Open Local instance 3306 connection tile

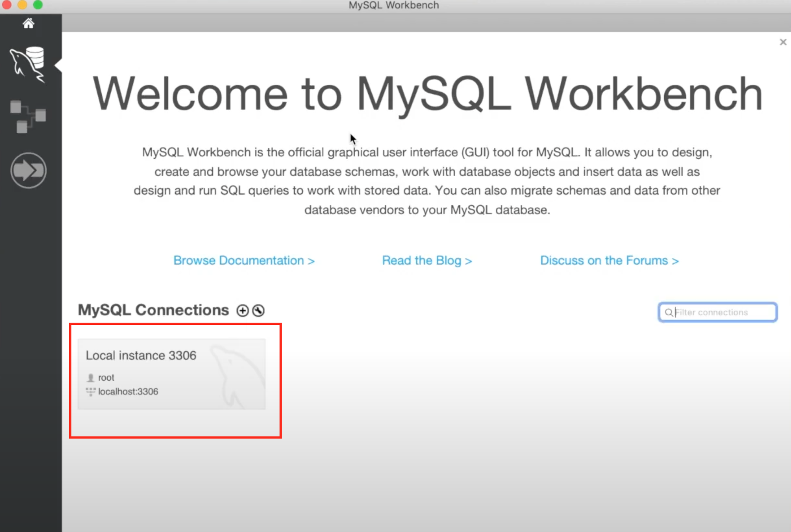click(x=171, y=374)
